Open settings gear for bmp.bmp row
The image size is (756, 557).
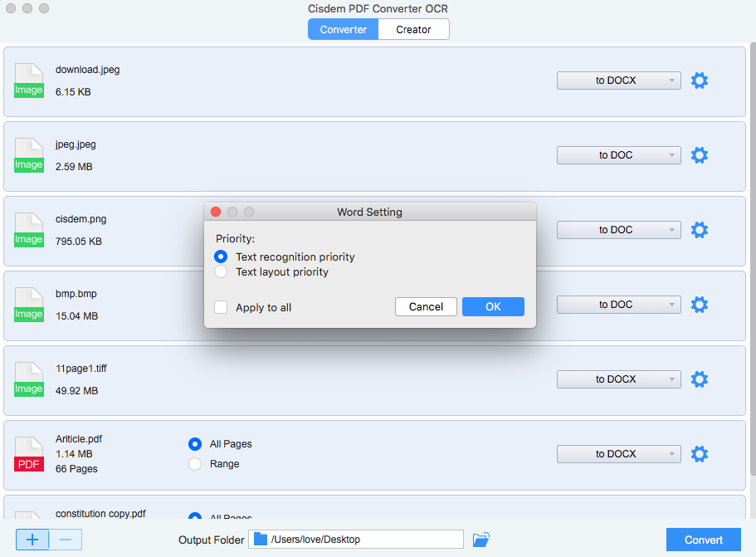click(700, 305)
